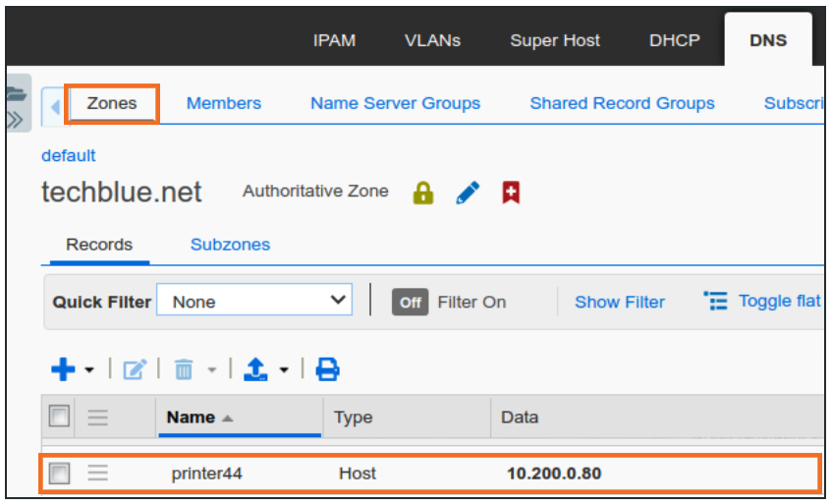Screen dimensions: 831x504
Task: Open the Members tab
Action: 224,103
